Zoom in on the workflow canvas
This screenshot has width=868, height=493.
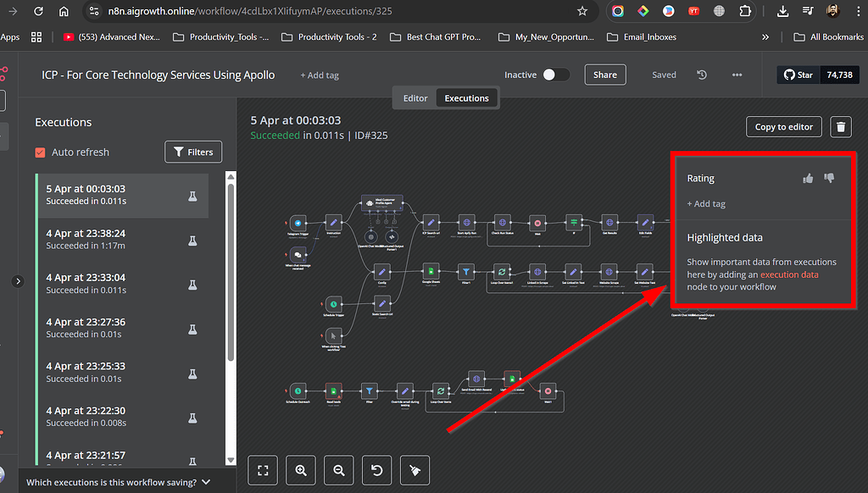301,470
